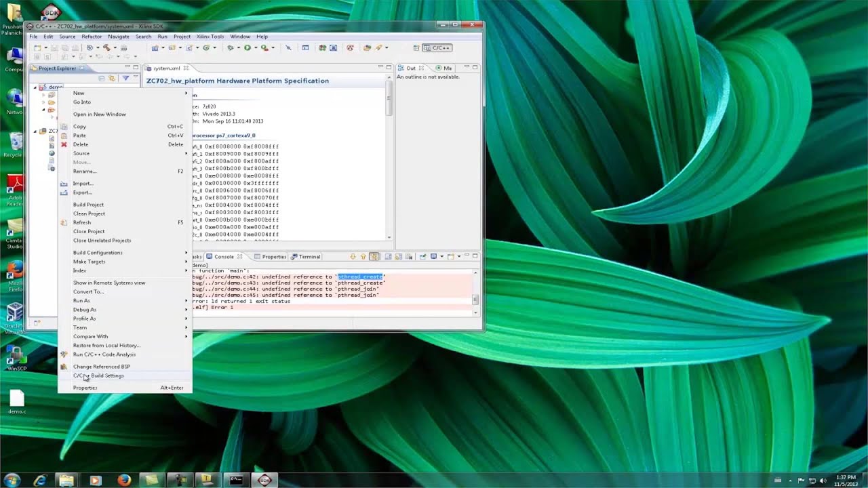The height and width of the screenshot is (488, 868).
Task: Click highlighted pthread_create text in console
Action: (x=360, y=277)
